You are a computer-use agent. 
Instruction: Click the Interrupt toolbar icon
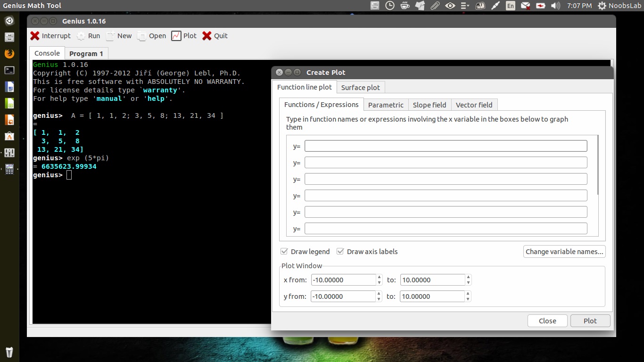[35, 36]
